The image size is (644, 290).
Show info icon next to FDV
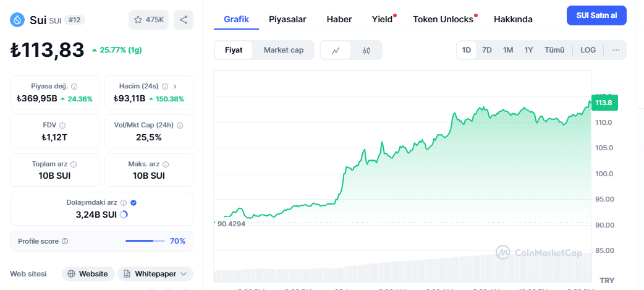point(62,126)
